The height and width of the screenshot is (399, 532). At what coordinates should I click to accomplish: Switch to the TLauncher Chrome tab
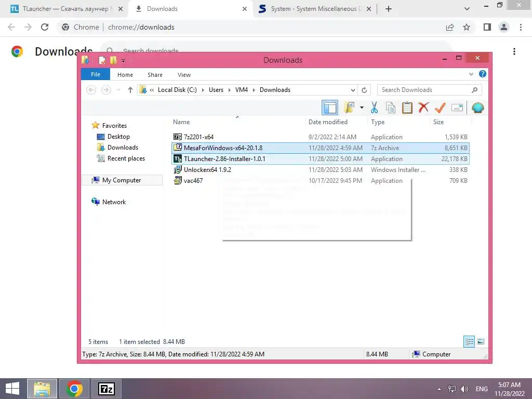[66, 9]
